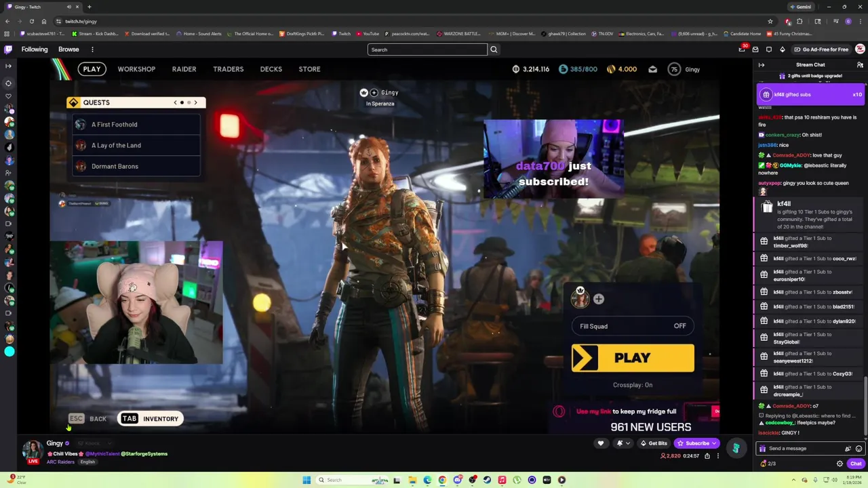The width and height of the screenshot is (868, 488).
Task: Open the Windows Start menu
Action: pyautogui.click(x=307, y=480)
